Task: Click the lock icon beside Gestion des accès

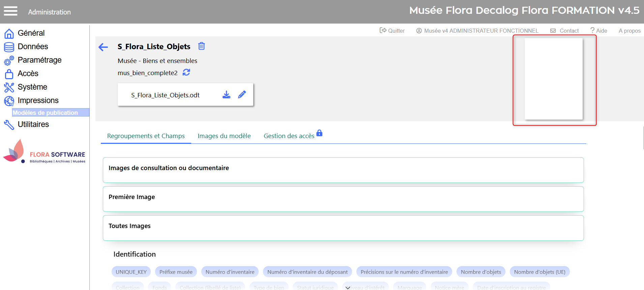Action: point(319,133)
